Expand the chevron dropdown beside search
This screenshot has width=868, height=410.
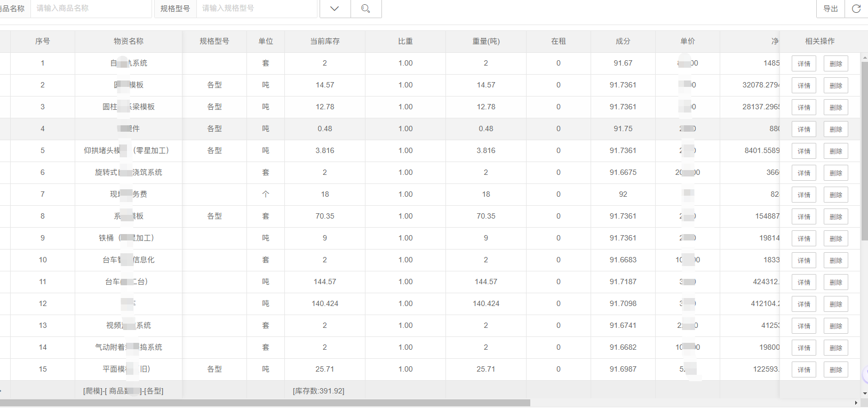[x=335, y=9]
